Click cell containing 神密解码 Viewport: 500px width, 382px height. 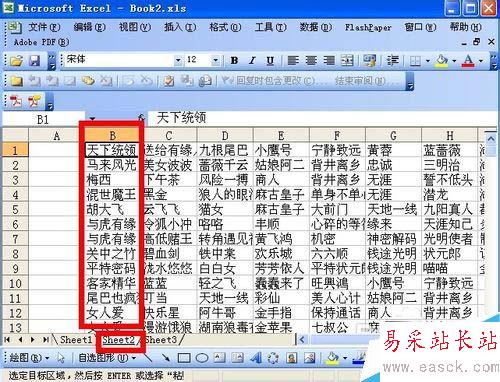(x=393, y=239)
